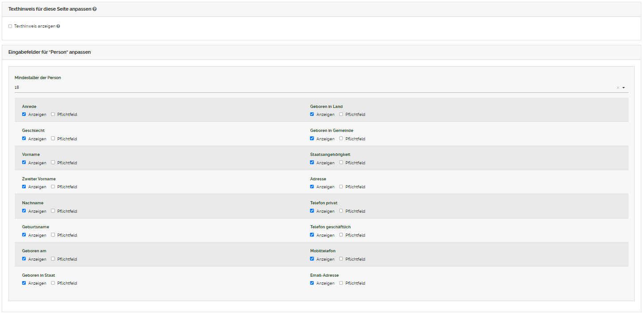Mark Vorname as Pflichtfeld
644x314 pixels.
point(53,163)
